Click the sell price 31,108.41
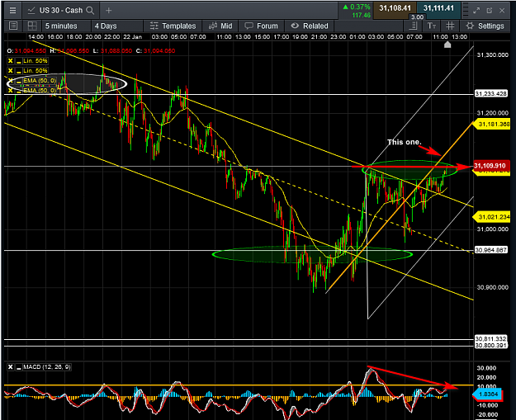516x420 pixels. pyautogui.click(x=395, y=8)
